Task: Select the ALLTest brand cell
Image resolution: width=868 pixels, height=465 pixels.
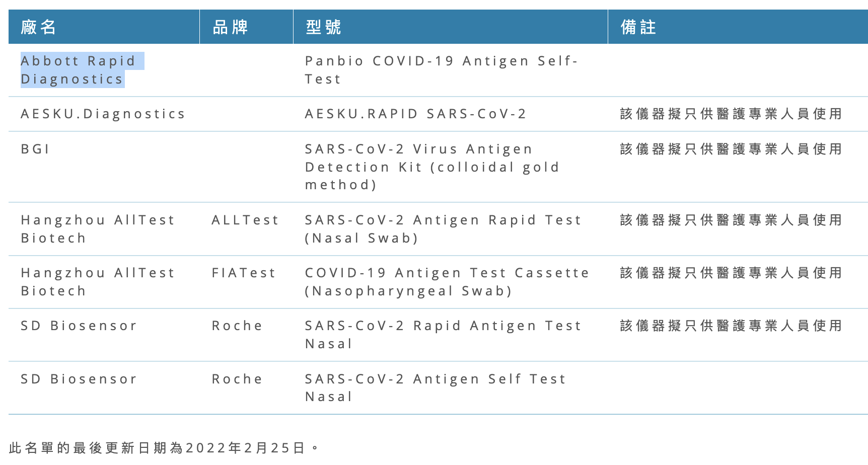Action: click(x=245, y=220)
